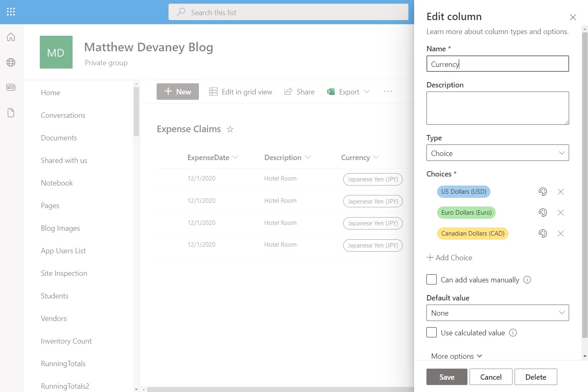Image resolution: width=588 pixels, height=392 pixels.
Task: Click the Save button
Action: 447,376
